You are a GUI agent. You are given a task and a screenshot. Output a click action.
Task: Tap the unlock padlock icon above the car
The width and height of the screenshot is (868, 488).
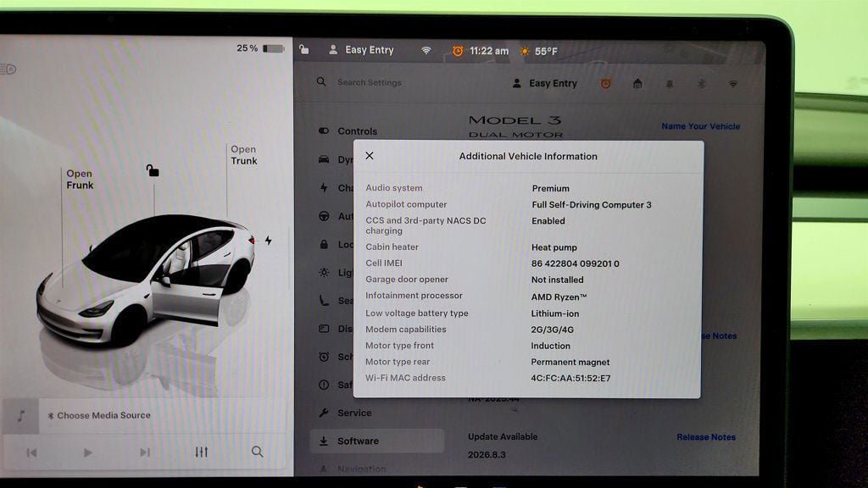(153, 170)
